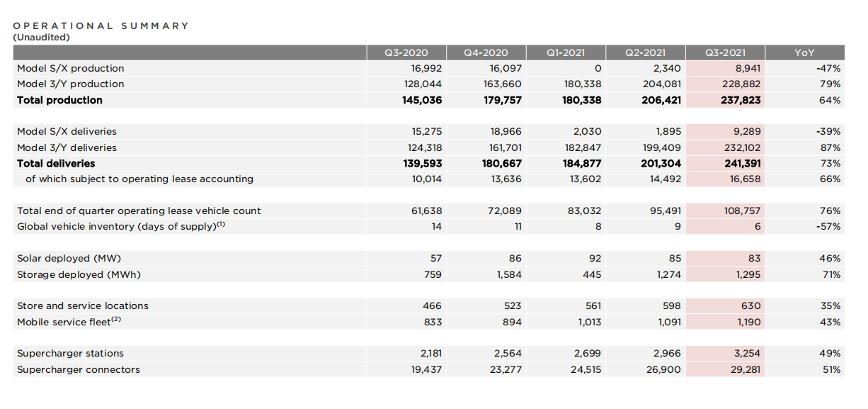This screenshot has height=409, width=868.
Task: Select the -57% inventory YoY value
Action: (829, 226)
